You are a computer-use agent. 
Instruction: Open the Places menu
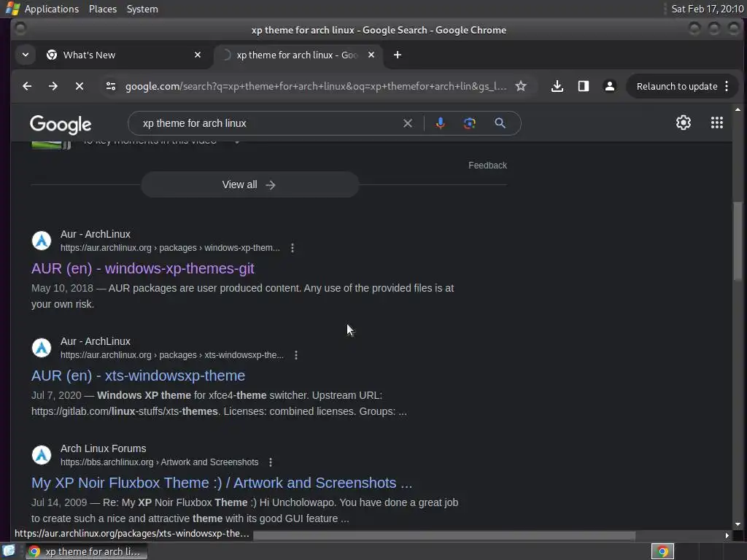(103, 9)
